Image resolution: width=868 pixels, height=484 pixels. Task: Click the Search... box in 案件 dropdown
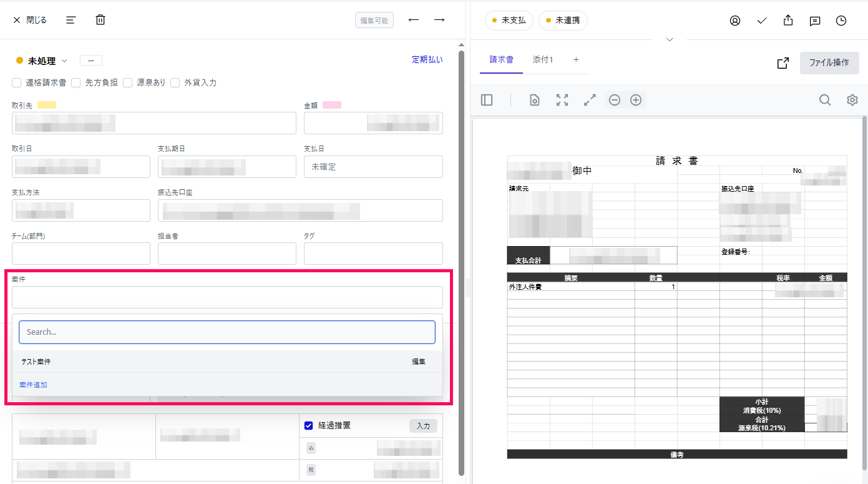tap(227, 332)
